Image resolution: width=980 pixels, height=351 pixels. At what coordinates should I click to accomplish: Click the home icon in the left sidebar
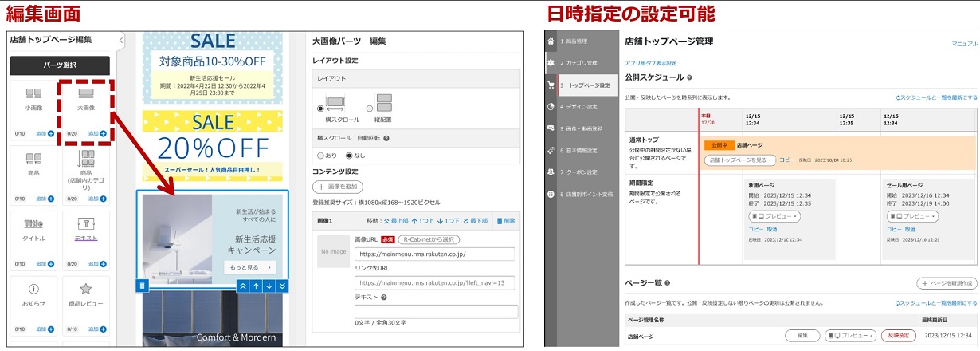[x=550, y=41]
